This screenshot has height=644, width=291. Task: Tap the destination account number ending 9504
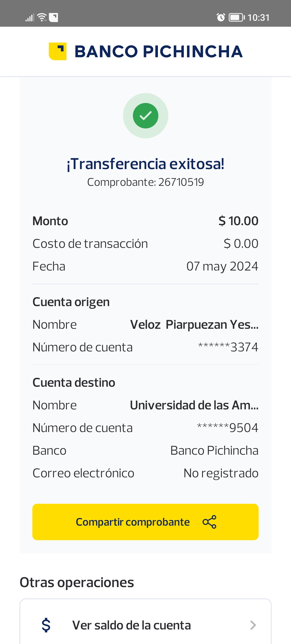227,428
